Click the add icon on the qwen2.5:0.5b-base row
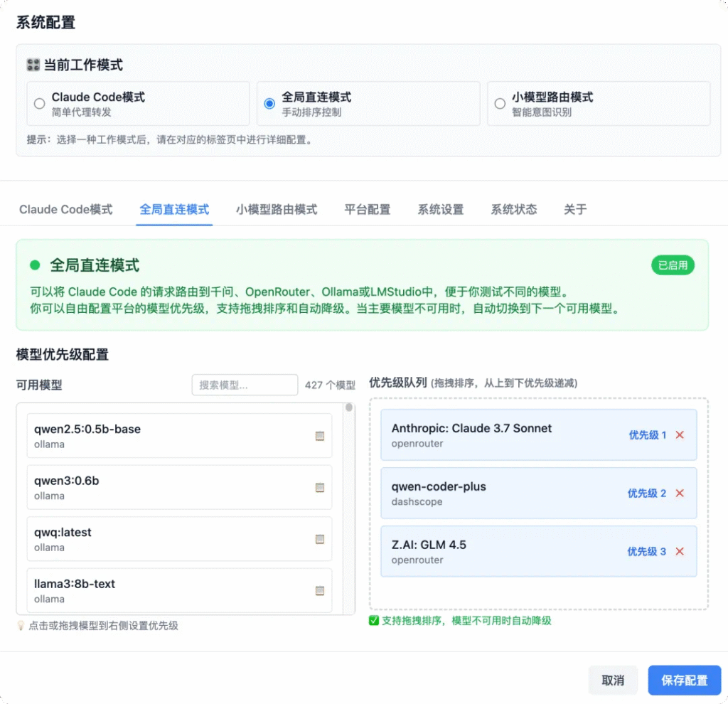 (320, 436)
